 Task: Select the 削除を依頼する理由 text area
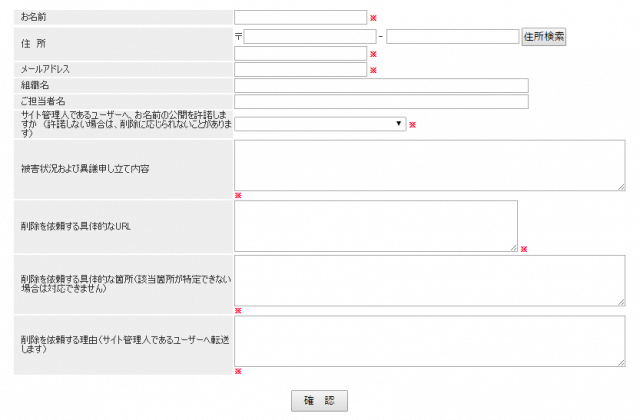(429, 341)
